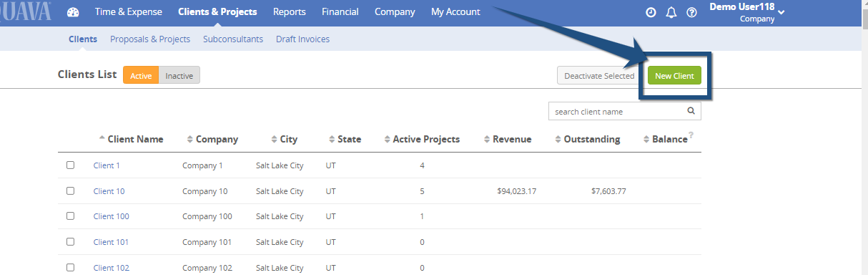Click the Balance help question mark
Image resolution: width=868 pixels, height=275 pixels.
(691, 135)
